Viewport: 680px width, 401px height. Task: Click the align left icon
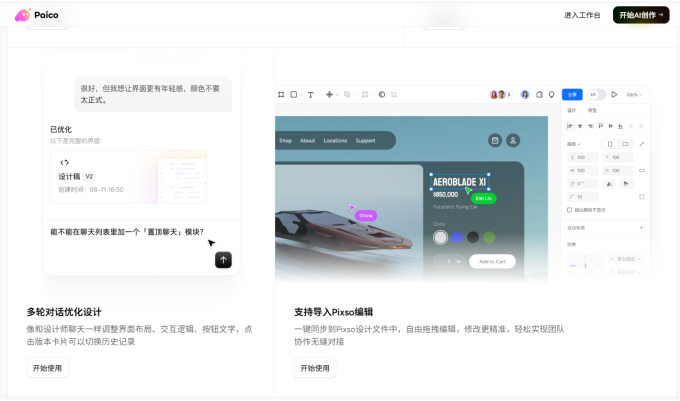pyautogui.click(x=569, y=126)
